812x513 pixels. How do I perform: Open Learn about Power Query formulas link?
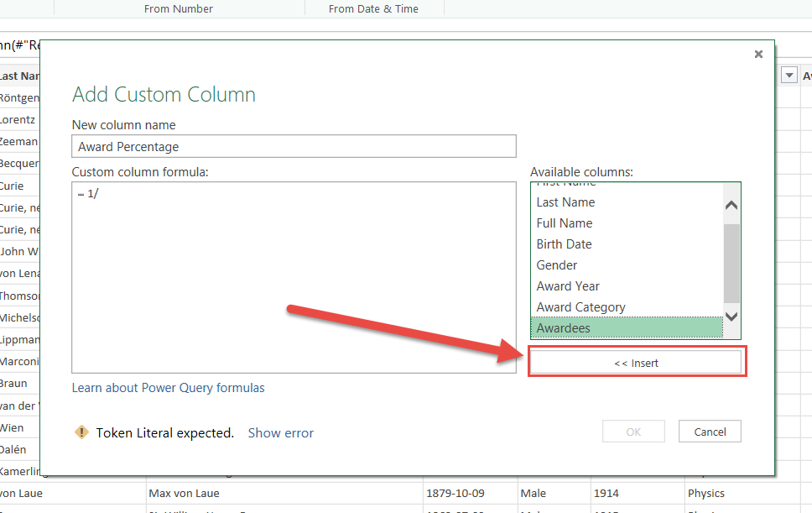point(168,388)
